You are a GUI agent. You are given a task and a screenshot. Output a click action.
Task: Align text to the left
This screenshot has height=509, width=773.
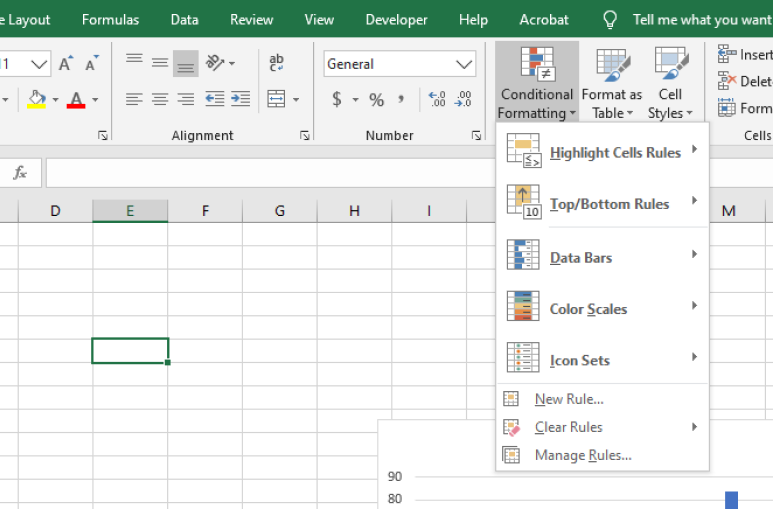coord(134,99)
